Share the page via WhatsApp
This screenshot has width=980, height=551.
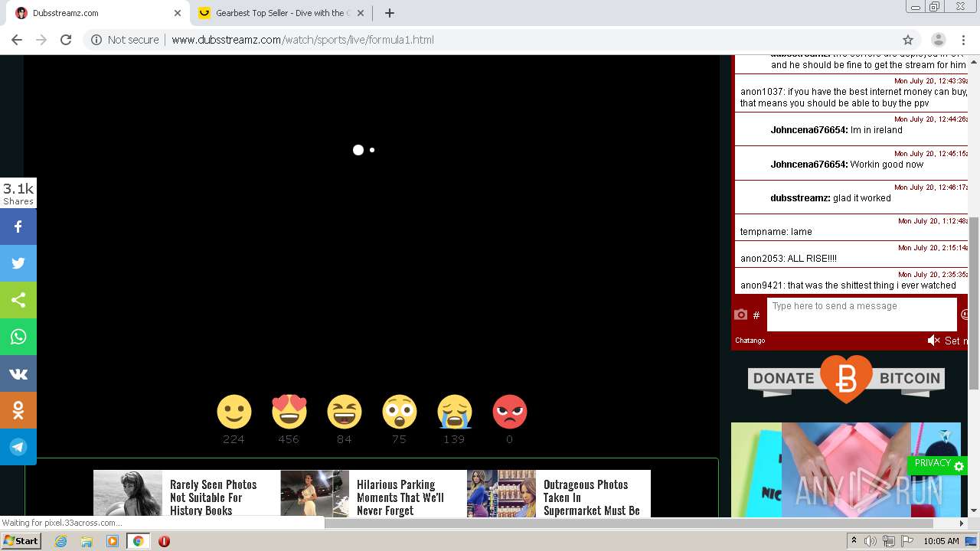[x=18, y=337]
